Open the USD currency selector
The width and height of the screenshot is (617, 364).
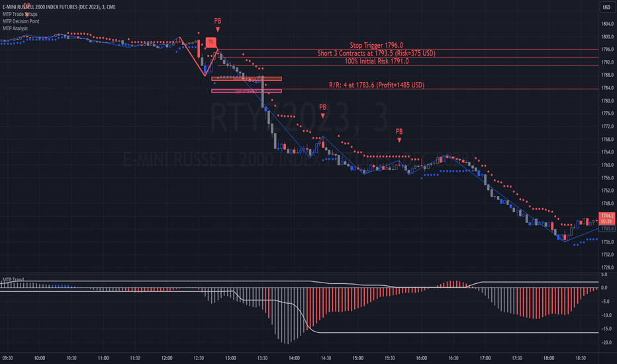click(606, 7)
